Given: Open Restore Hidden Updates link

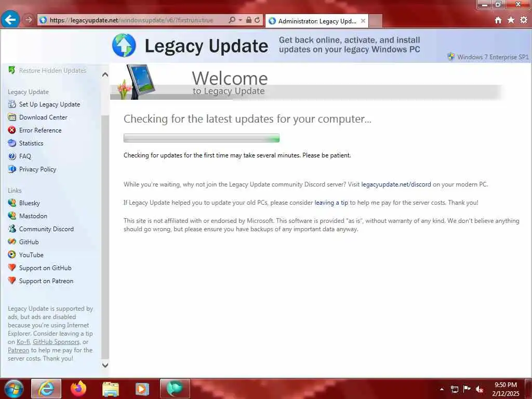Looking at the screenshot, I should point(52,71).
